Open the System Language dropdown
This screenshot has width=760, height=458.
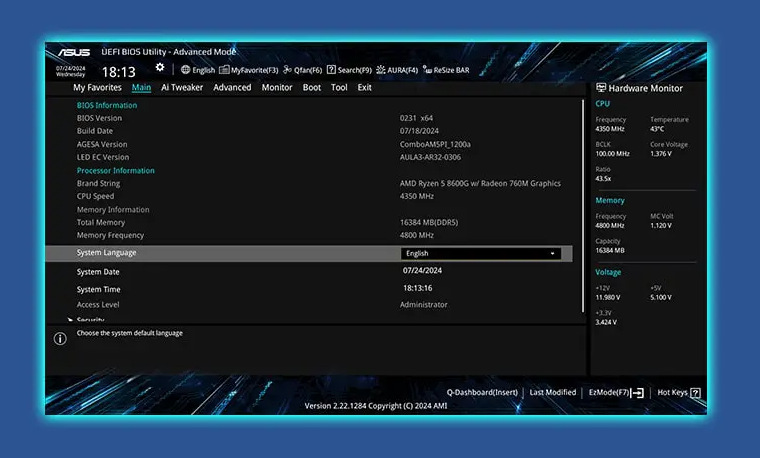(480, 253)
